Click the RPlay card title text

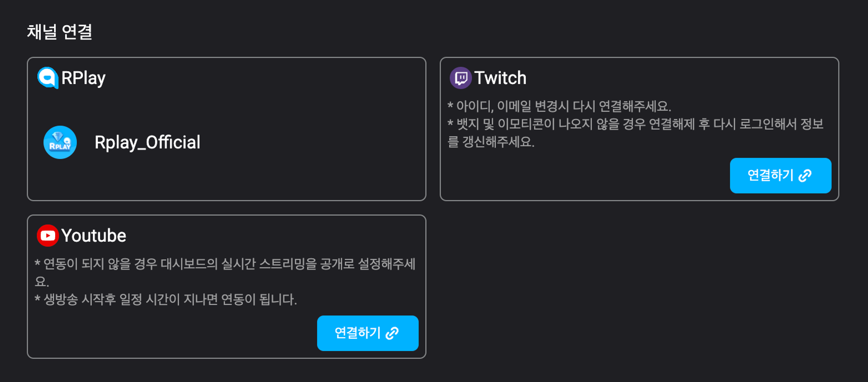tap(83, 78)
